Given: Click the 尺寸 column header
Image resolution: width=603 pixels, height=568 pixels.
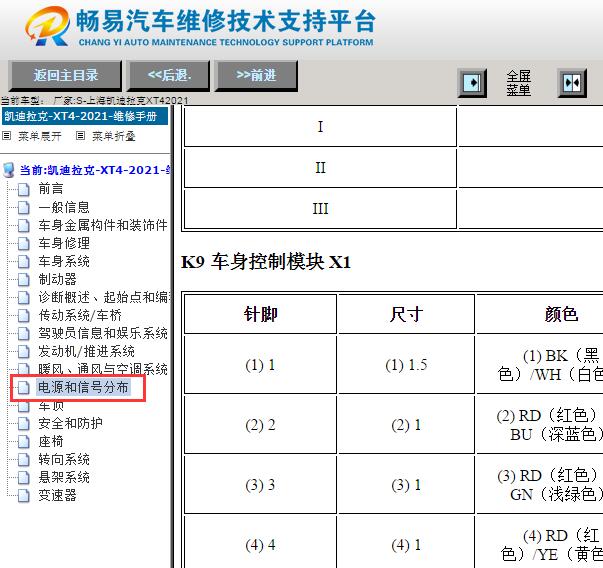Looking at the screenshot, I should [406, 314].
